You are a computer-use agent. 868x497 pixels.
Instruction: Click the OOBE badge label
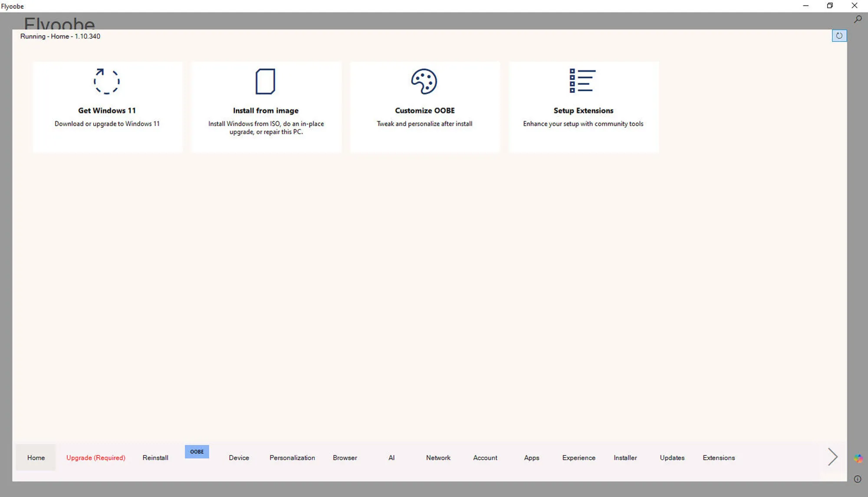197,451
